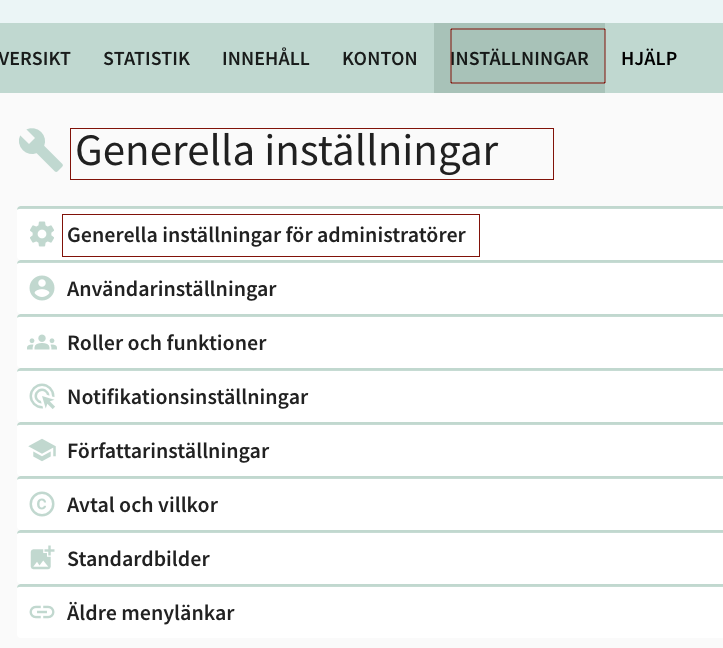The image size is (723, 648).
Task: Click the group icon beside Roller och funktioner
Action: tap(41, 343)
